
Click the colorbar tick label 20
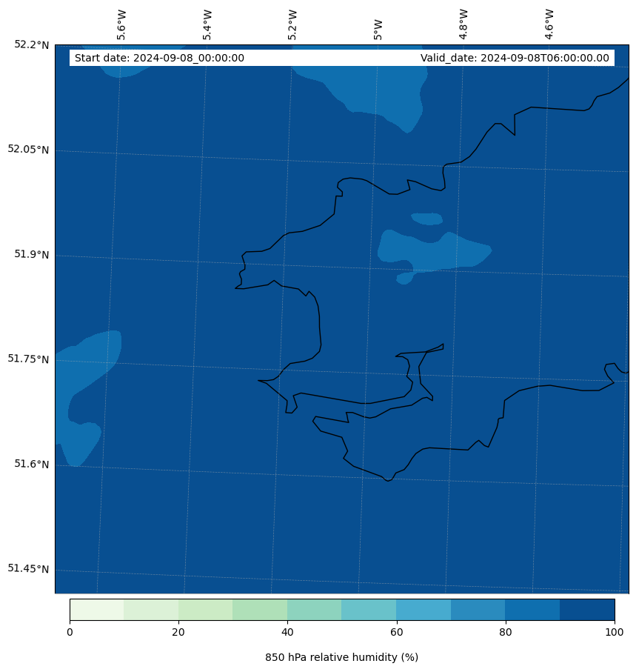pos(178,632)
